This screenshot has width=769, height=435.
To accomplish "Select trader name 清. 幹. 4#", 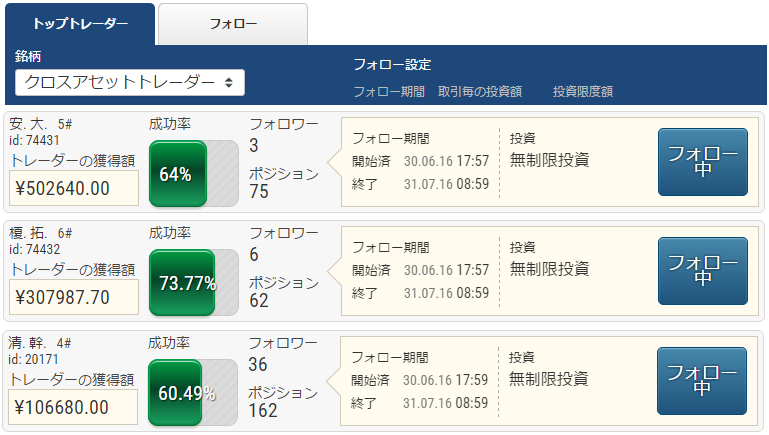I will coord(40,343).
